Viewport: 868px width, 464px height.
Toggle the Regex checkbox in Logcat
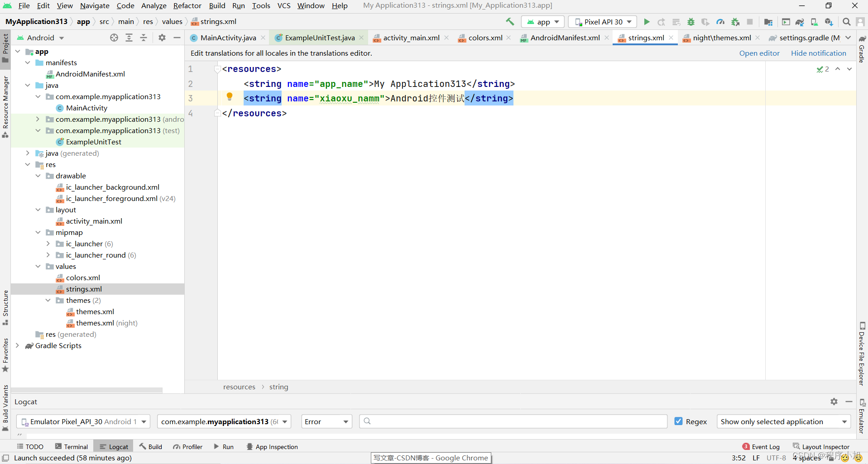(x=678, y=421)
